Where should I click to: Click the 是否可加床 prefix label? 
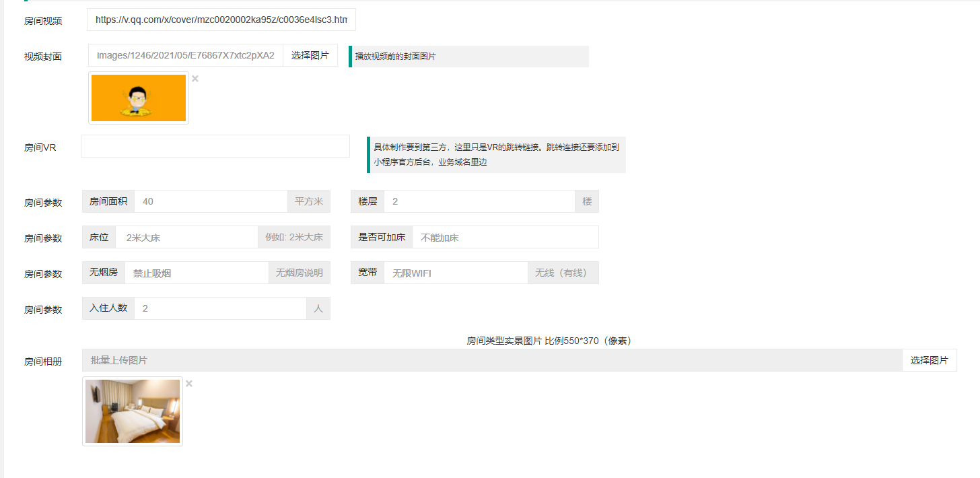pos(382,237)
